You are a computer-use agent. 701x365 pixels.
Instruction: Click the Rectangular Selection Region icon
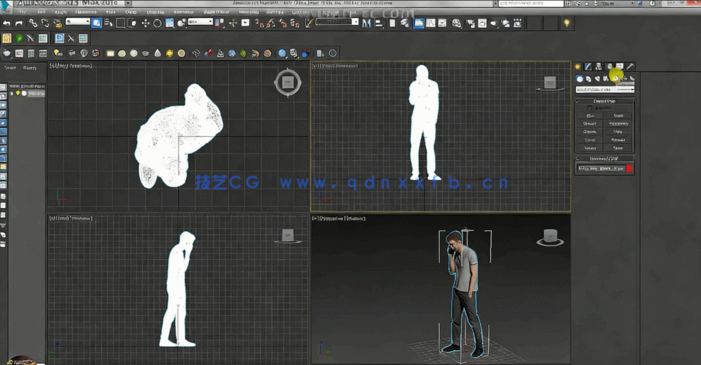pyautogui.click(x=120, y=23)
